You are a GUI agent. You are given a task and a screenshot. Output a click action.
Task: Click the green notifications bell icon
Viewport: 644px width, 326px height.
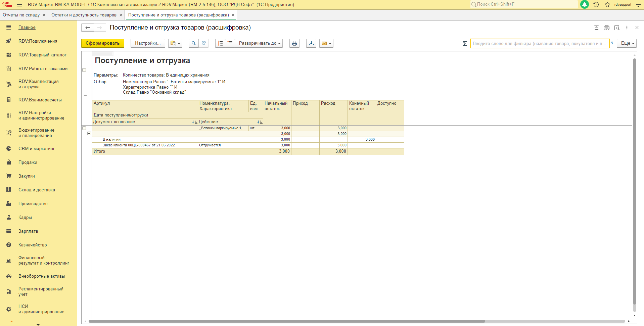585,5
